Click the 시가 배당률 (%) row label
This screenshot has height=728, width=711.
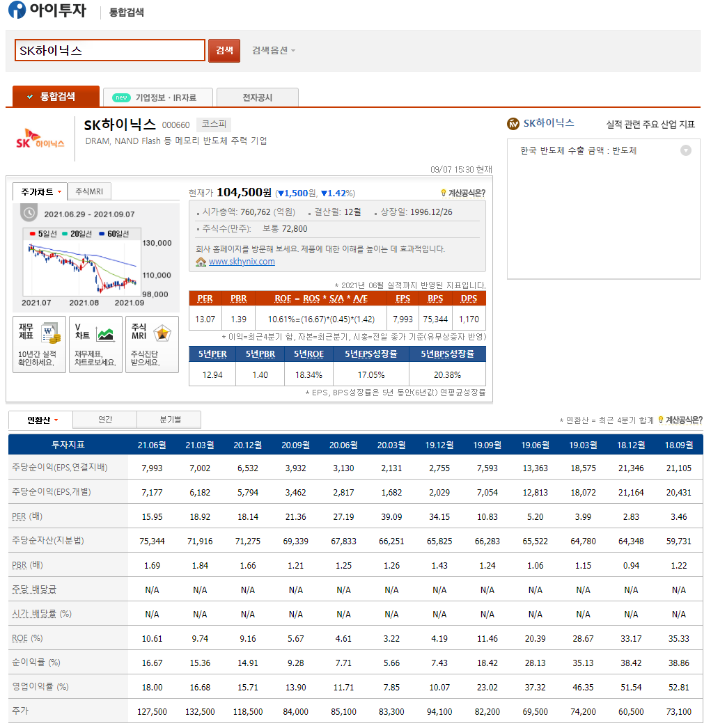coord(41,614)
